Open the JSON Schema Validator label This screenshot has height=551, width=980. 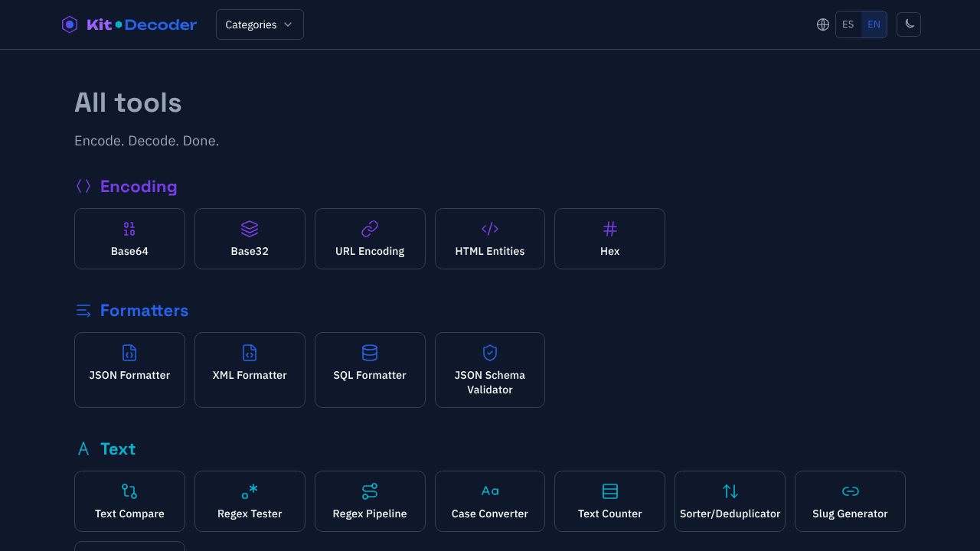[x=490, y=383]
